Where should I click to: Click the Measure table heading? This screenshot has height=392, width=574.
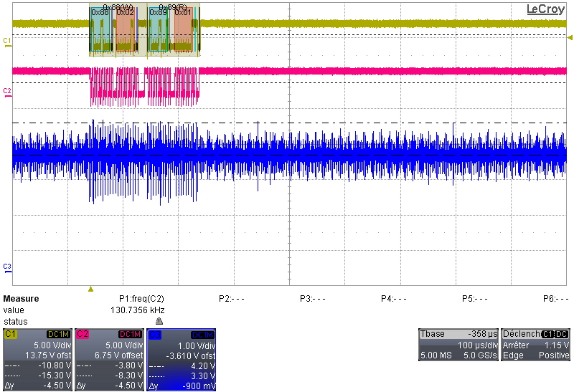tap(21, 299)
